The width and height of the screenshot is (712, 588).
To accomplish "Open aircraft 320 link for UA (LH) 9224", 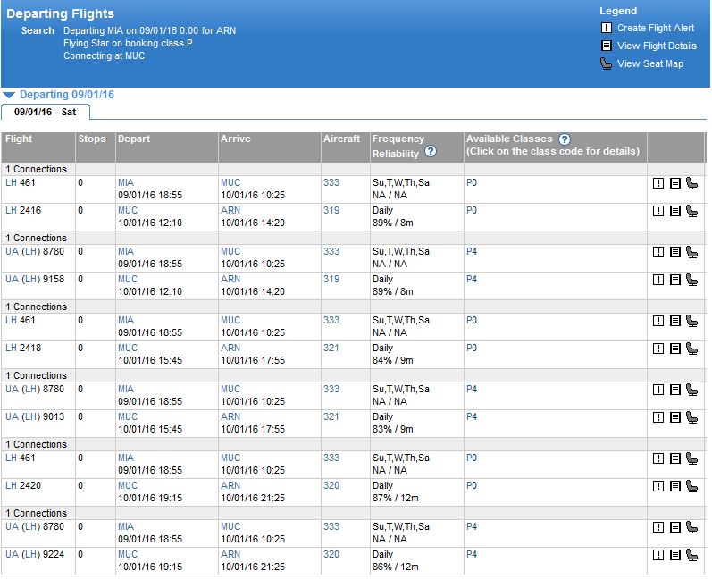I will (331, 554).
